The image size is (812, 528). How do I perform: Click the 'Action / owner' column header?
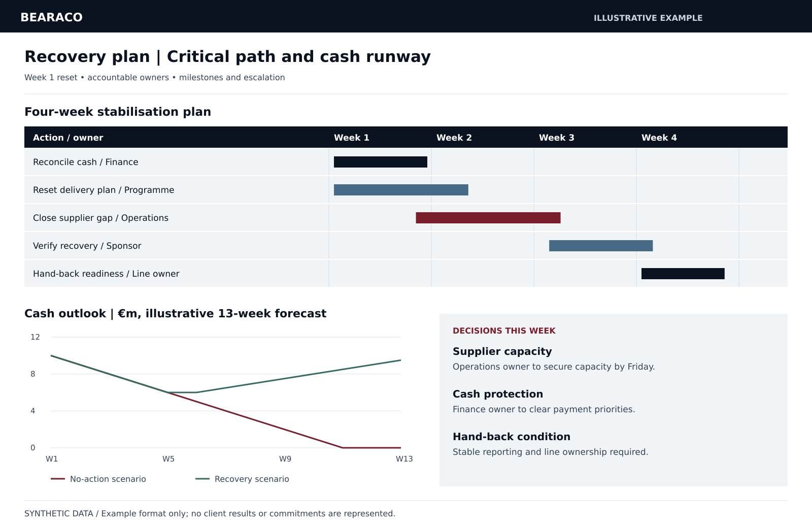point(68,138)
